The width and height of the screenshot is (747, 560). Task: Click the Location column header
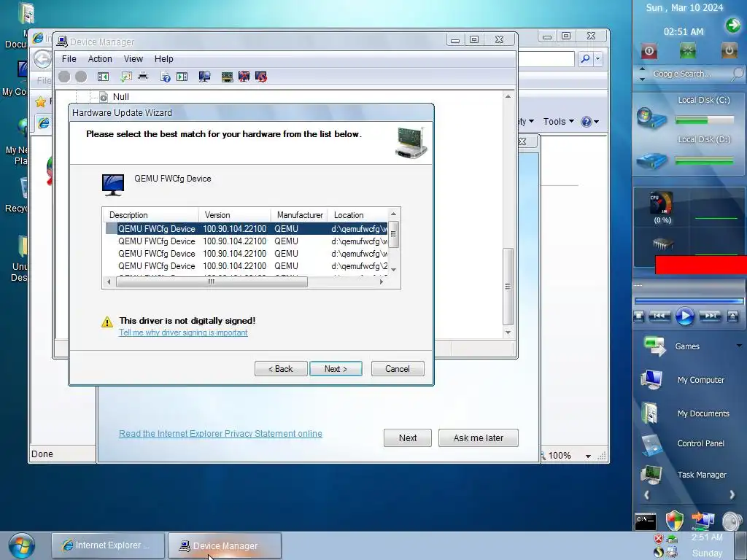(357, 215)
